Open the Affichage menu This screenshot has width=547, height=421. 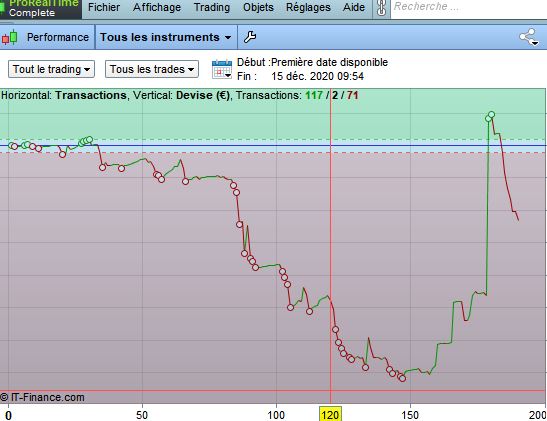coord(157,7)
